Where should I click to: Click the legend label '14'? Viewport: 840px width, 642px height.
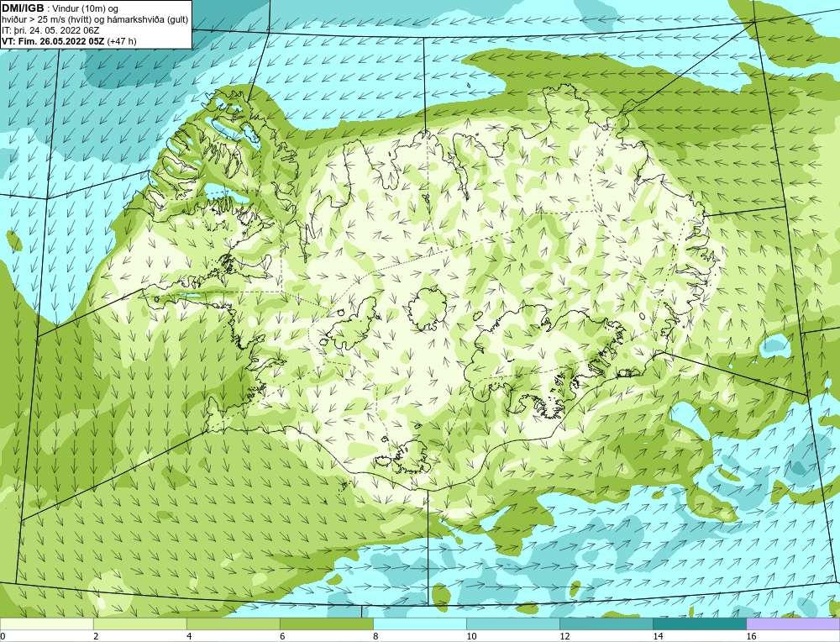(x=658, y=636)
